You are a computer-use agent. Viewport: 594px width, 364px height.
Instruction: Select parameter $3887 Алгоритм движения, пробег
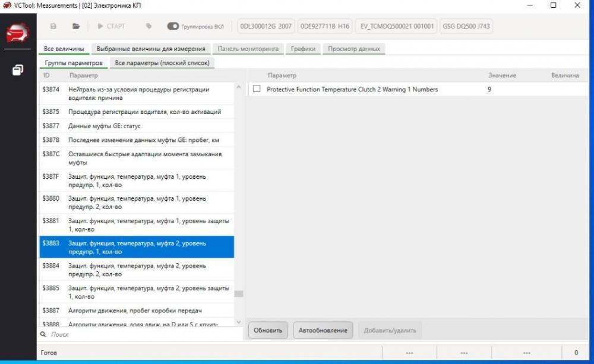click(135, 311)
